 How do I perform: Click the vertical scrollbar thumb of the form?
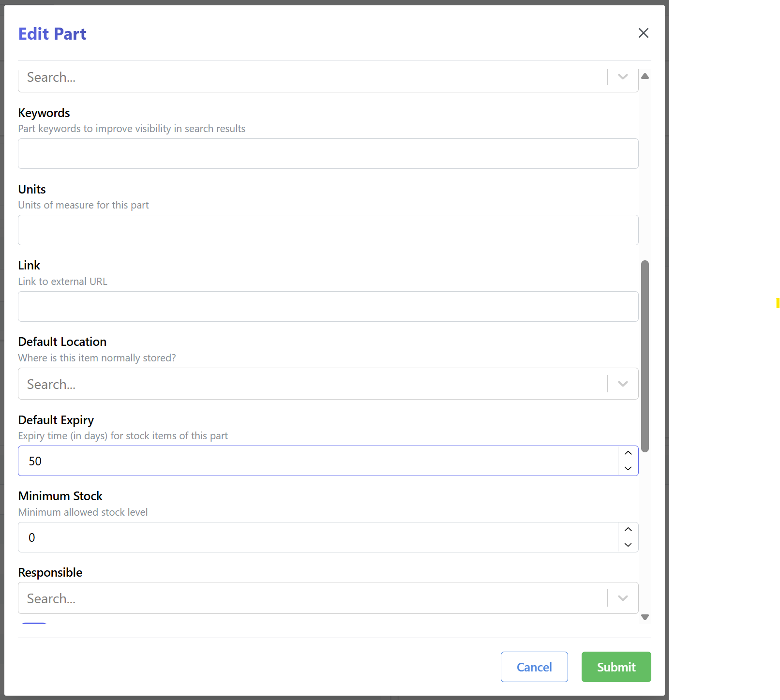pyautogui.click(x=645, y=356)
